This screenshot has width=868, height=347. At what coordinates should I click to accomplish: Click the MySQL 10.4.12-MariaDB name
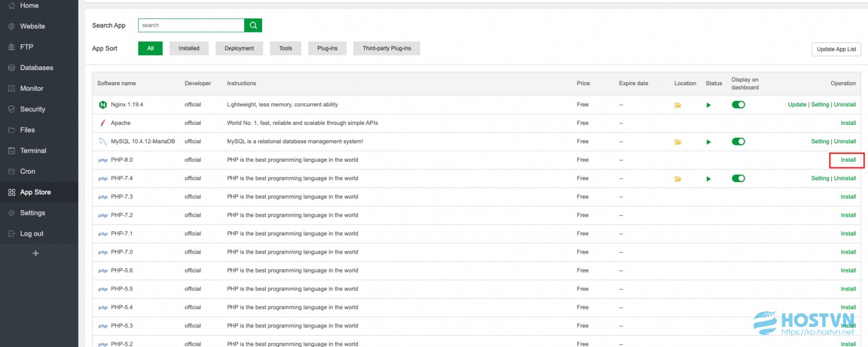143,142
